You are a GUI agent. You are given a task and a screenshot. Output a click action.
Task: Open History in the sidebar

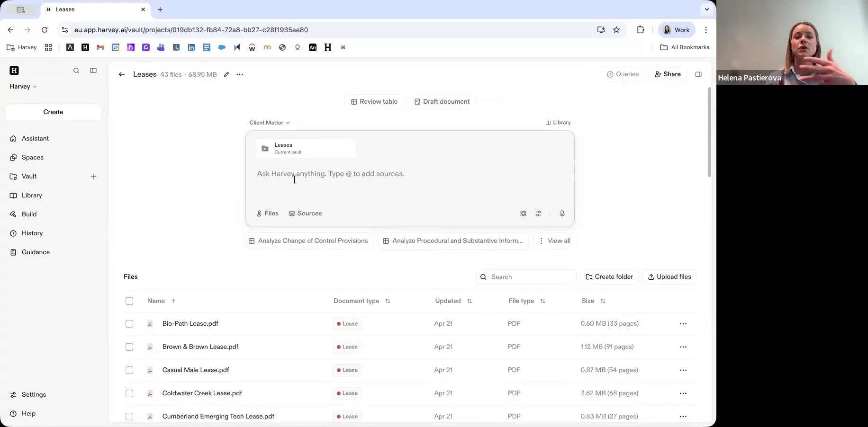click(32, 233)
